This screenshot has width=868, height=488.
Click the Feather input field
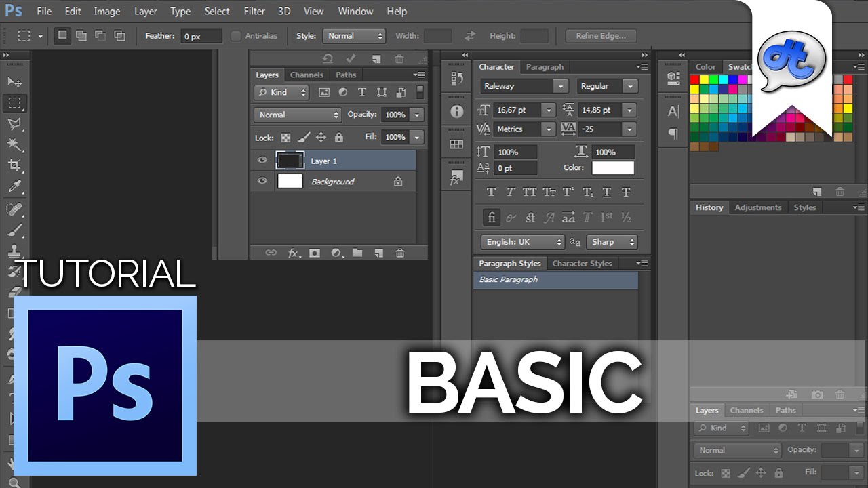[x=201, y=37]
